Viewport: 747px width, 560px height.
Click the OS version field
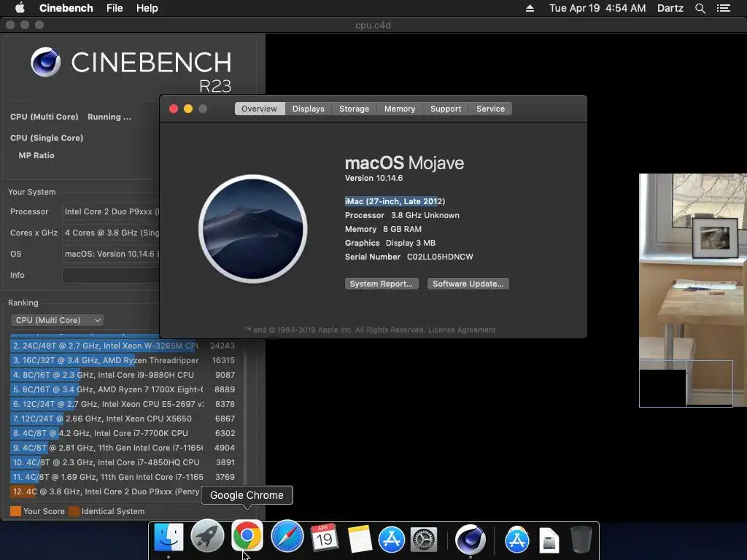coord(111,254)
